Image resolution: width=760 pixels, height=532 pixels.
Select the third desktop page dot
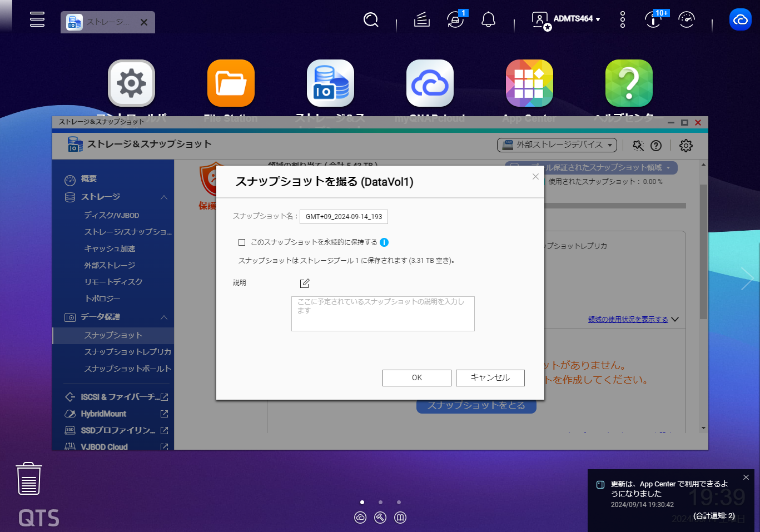[399, 502]
